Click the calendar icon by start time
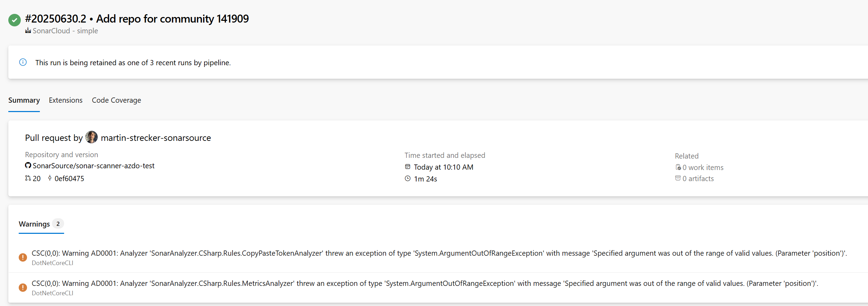The width and height of the screenshot is (868, 306). pos(408,167)
